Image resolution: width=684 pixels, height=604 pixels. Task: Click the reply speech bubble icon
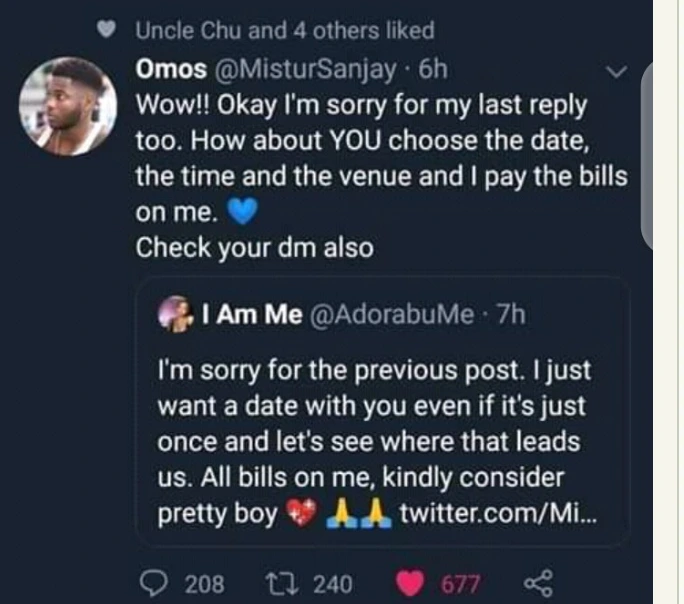tap(151, 583)
